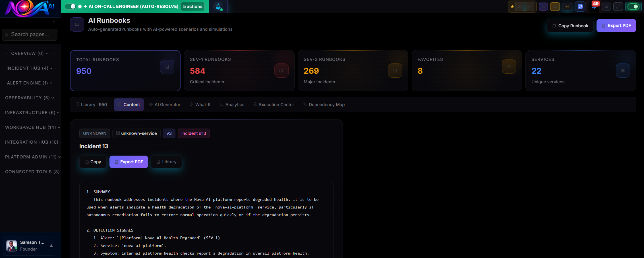The image size is (644, 258).
Task: Expand the Incident Hub sidebar section
Action: pos(29,68)
